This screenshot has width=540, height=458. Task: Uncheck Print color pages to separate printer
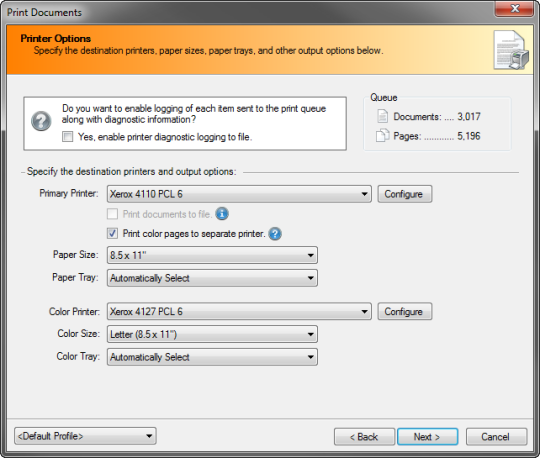click(112, 233)
